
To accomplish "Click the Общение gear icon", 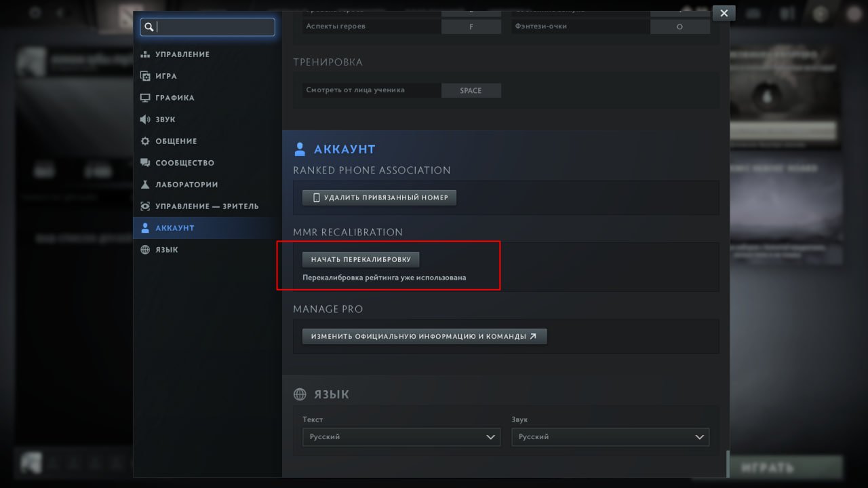I will (145, 141).
